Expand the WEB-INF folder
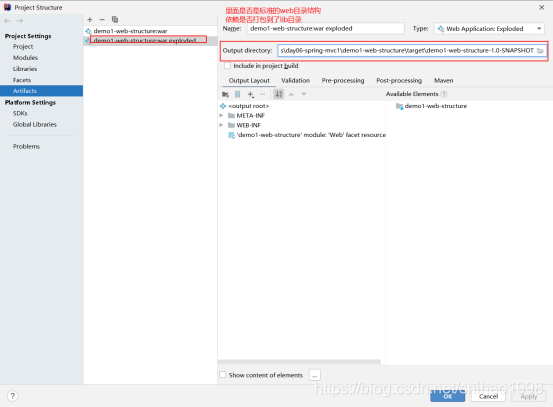 pos(221,125)
